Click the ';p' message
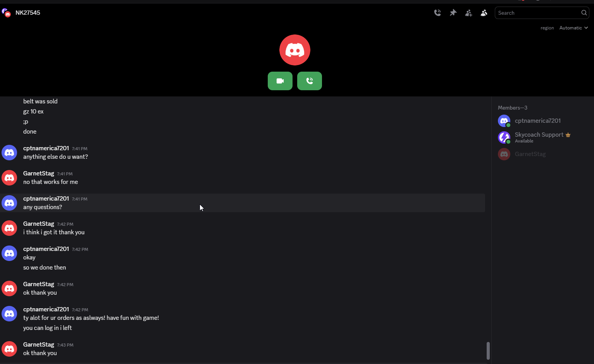Image resolution: width=594 pixels, height=364 pixels. pyautogui.click(x=26, y=122)
